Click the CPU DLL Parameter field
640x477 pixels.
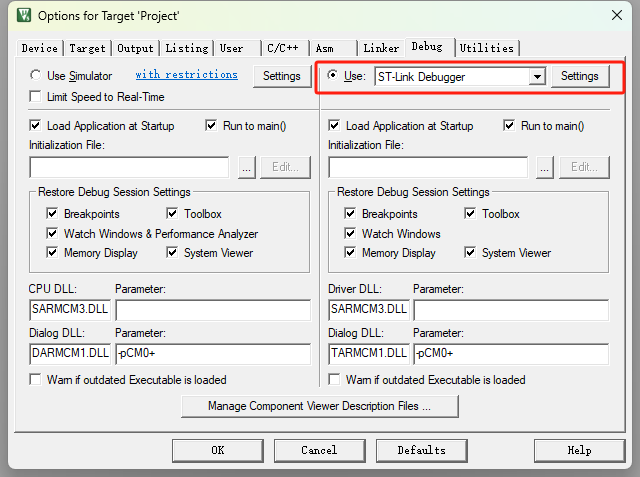(x=213, y=310)
